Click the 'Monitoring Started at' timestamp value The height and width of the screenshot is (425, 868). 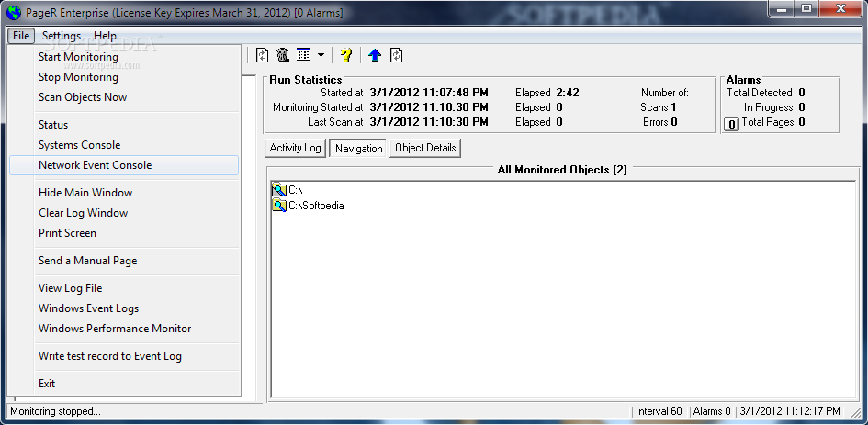[428, 107]
